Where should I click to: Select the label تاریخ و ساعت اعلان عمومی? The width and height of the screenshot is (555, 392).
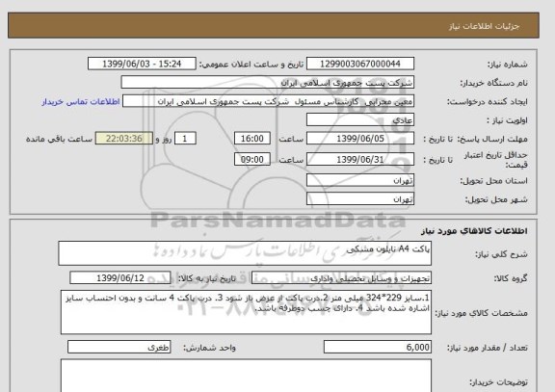click(251, 65)
